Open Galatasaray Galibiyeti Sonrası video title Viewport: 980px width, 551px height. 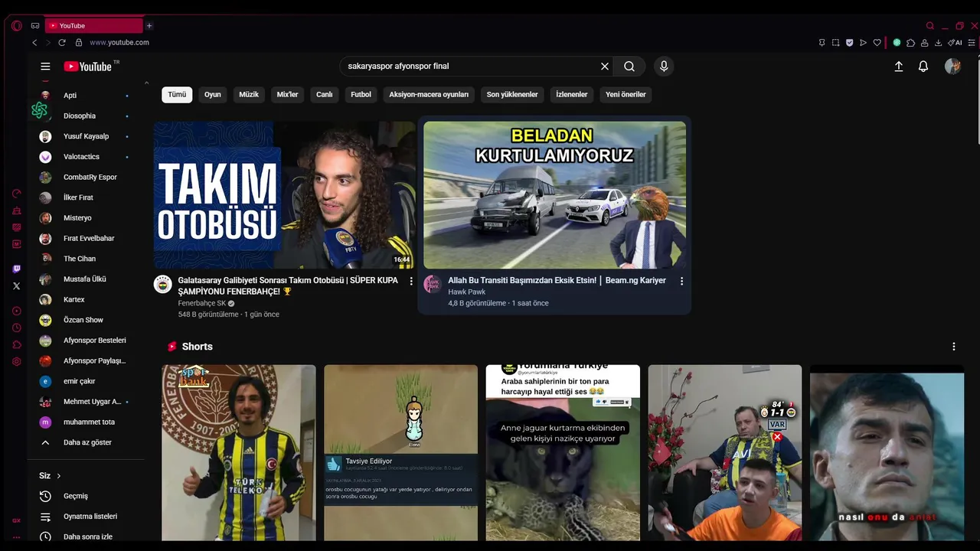(x=288, y=285)
